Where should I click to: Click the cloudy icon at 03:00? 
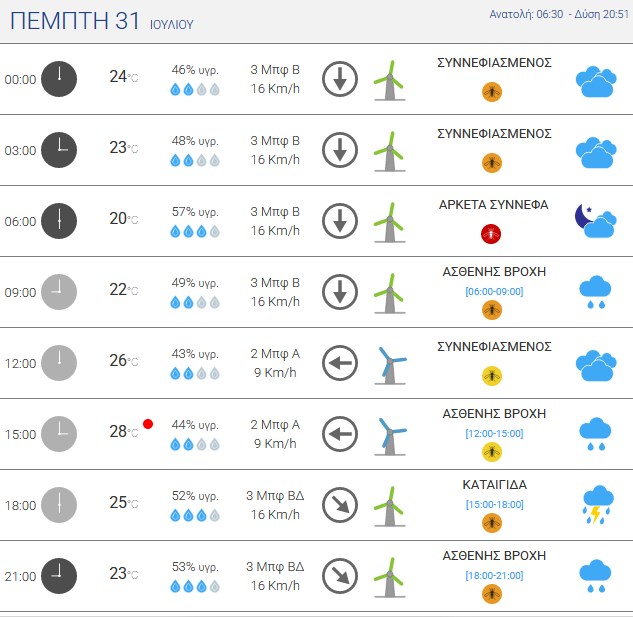[596, 153]
